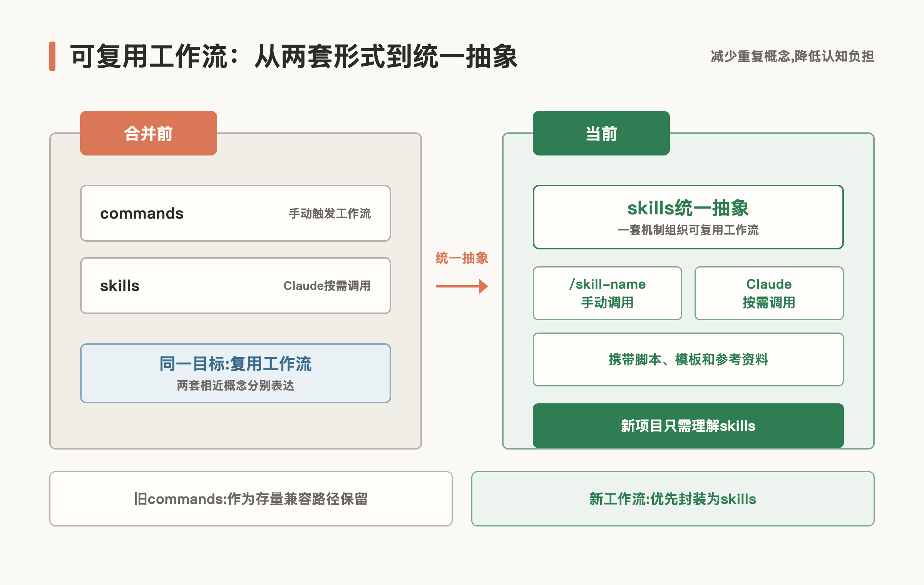
Task: Click the text 手动触发工作流
Action: click(330, 214)
